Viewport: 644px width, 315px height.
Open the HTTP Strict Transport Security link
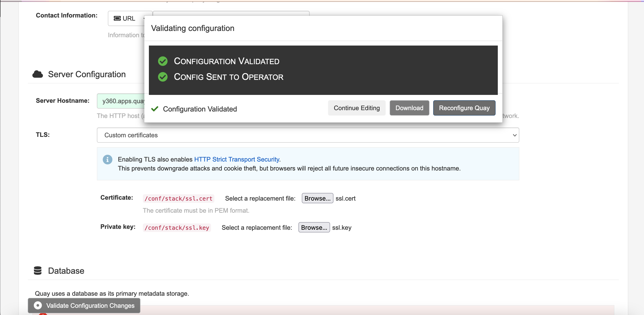(x=237, y=159)
